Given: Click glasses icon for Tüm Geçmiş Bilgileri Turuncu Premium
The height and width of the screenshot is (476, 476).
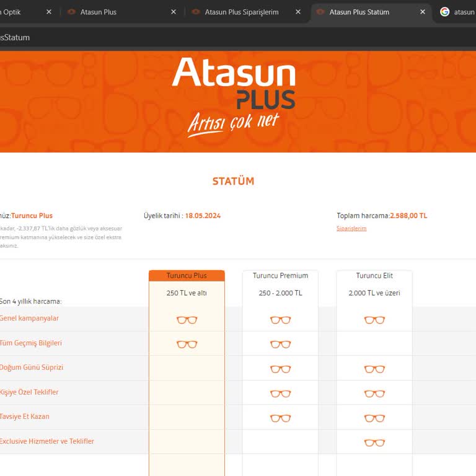Looking at the screenshot, I should [281, 344].
